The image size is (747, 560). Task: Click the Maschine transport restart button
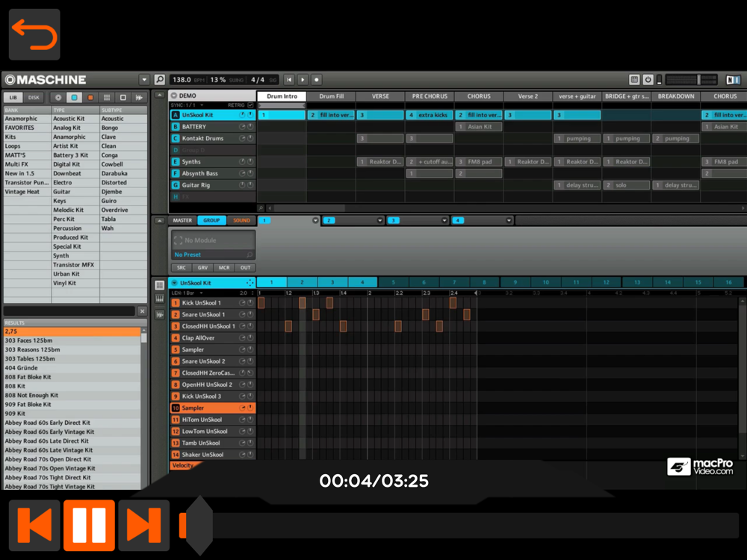[289, 80]
